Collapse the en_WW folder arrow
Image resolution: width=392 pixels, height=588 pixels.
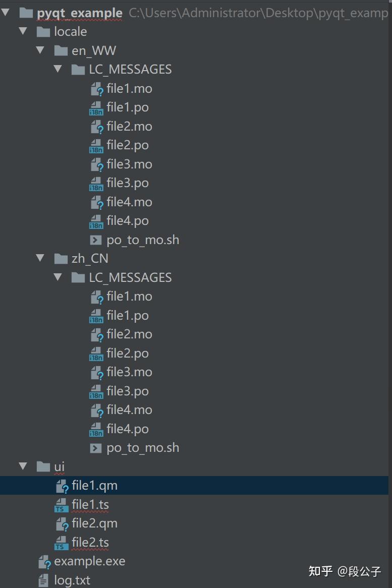point(40,50)
